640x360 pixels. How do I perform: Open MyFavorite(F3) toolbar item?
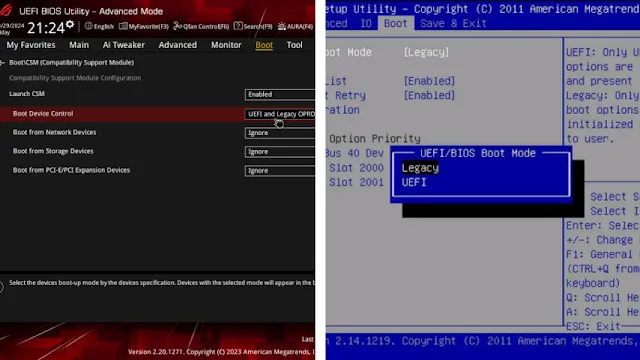[x=144, y=26]
